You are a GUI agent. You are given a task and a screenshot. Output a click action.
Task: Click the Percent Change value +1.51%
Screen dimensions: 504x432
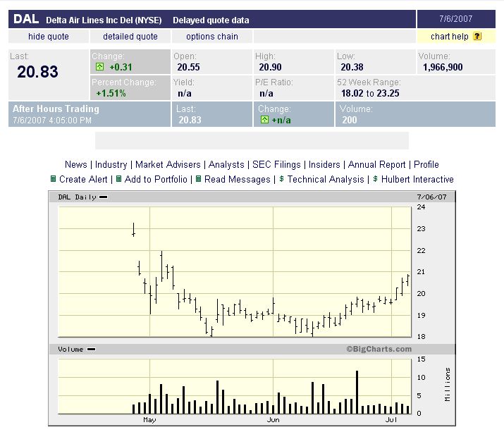(x=111, y=93)
